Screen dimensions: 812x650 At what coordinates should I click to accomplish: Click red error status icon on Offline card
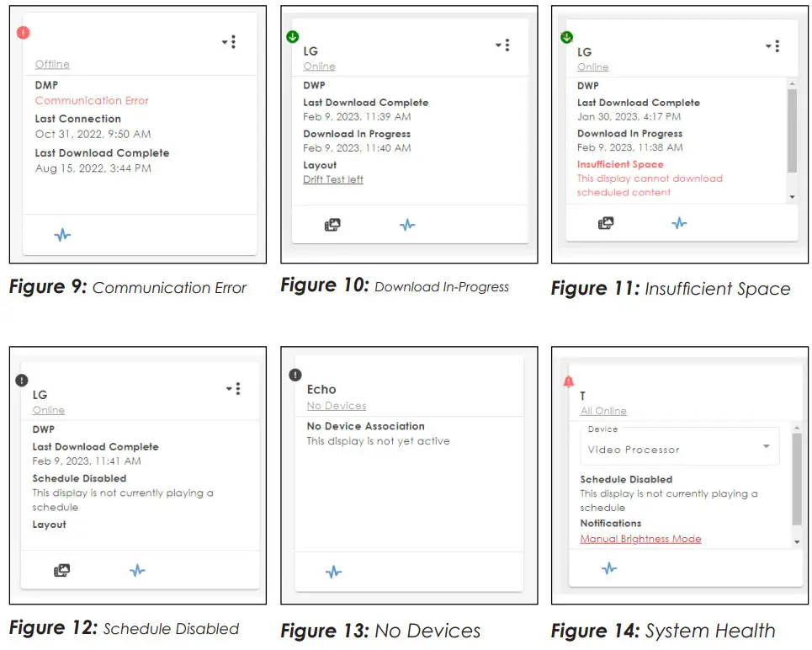click(x=23, y=33)
